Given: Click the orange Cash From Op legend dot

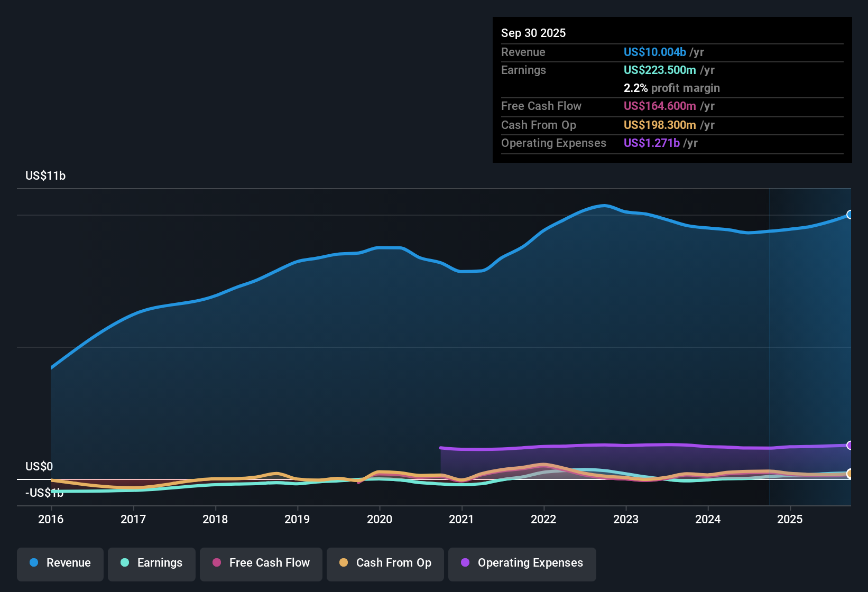Looking at the screenshot, I should [343, 563].
